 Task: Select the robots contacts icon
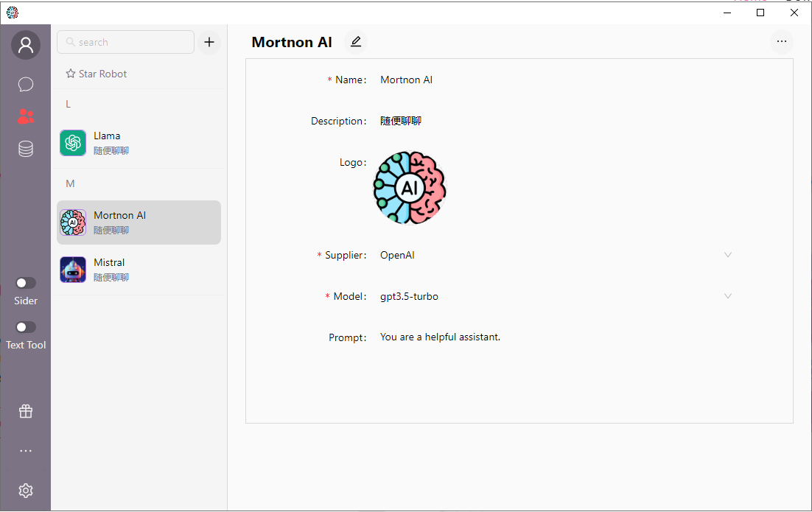pyautogui.click(x=26, y=116)
